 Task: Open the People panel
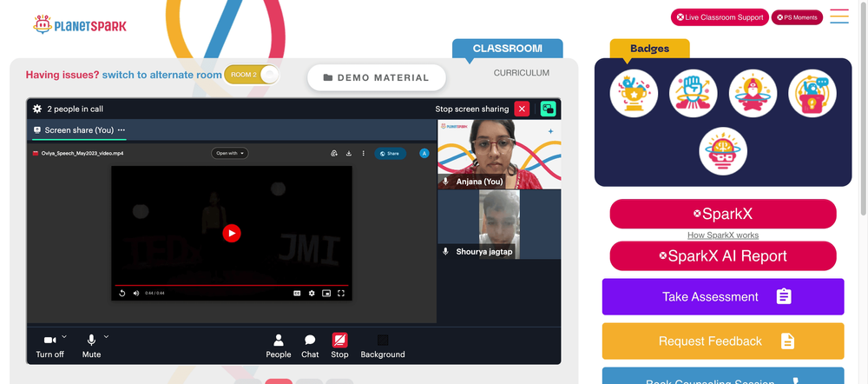tap(279, 347)
